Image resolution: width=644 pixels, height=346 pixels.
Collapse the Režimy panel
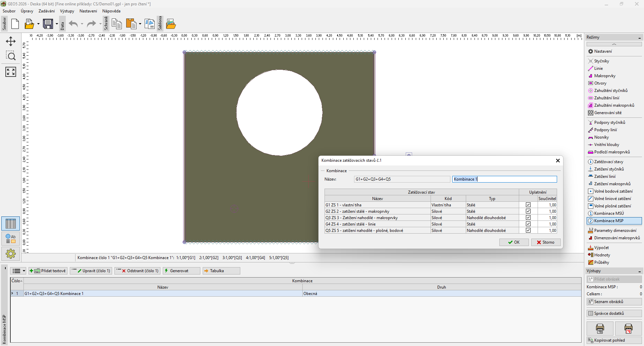click(x=639, y=38)
